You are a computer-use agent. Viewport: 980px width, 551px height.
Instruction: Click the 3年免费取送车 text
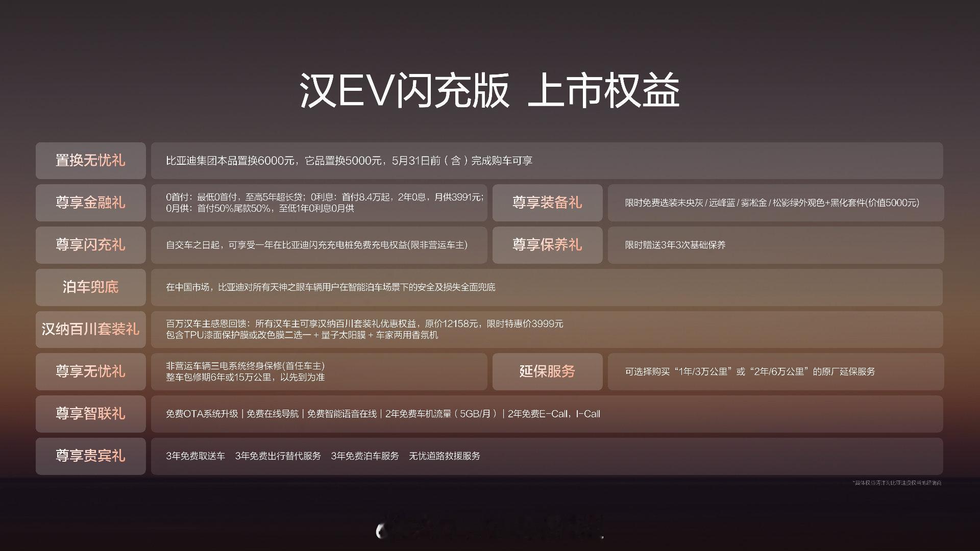pos(195,456)
